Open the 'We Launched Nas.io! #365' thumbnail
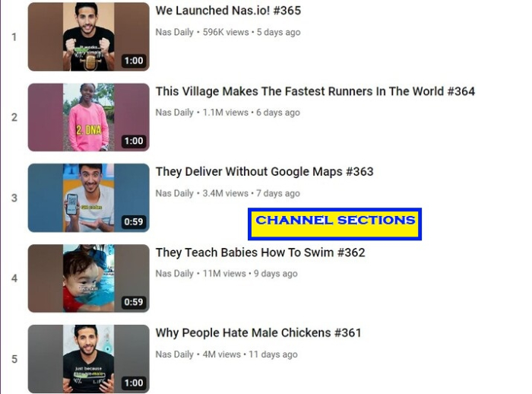The image size is (532, 394). pos(89,37)
